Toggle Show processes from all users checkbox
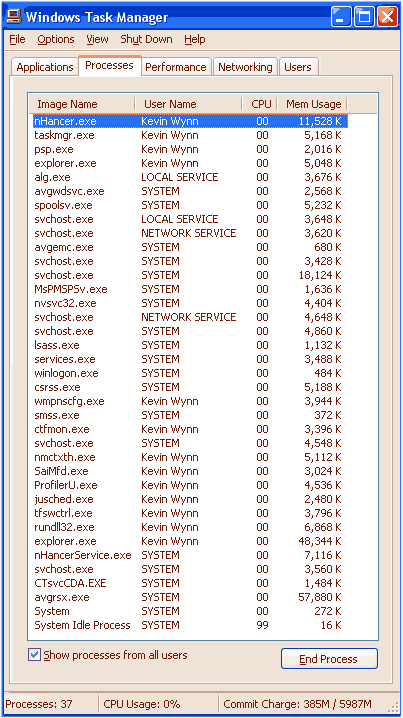The height and width of the screenshot is (718, 403). click(x=34, y=655)
